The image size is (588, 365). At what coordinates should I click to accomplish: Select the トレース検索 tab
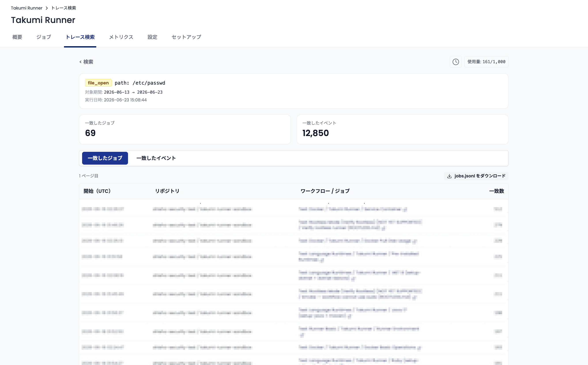(80, 37)
